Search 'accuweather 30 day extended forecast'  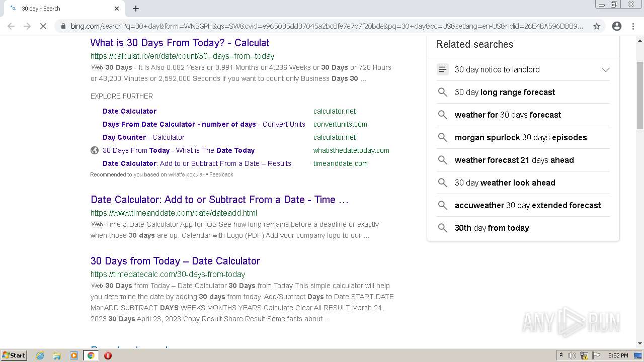point(528,205)
